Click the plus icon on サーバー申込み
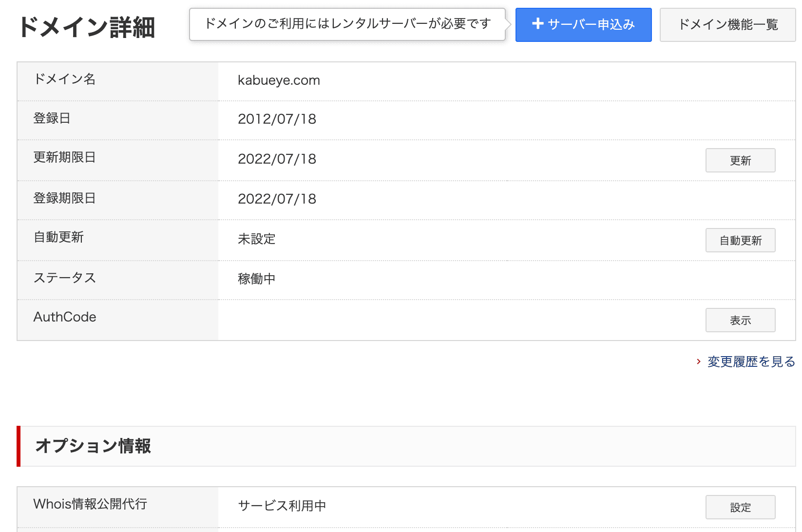 click(537, 24)
